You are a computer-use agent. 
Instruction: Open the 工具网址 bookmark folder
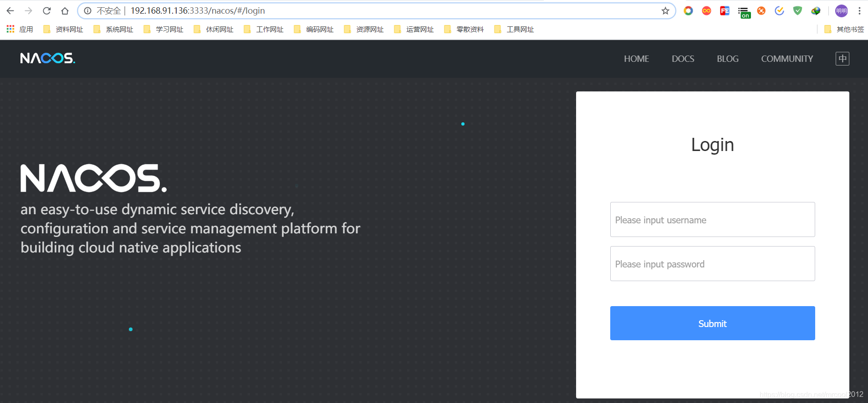coord(514,29)
